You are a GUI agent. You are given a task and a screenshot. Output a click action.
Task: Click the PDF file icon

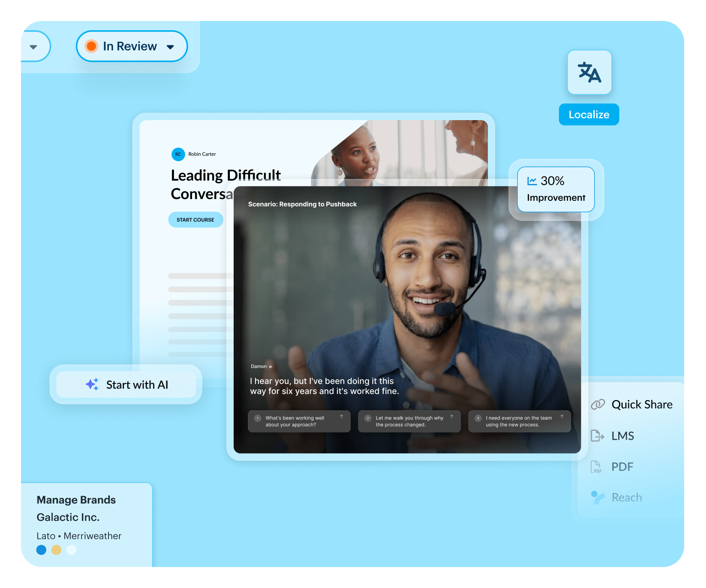(x=596, y=467)
